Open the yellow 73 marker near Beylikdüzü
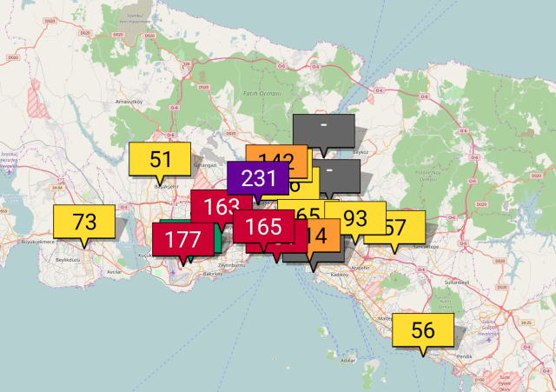The width and height of the screenshot is (556, 392). click(x=83, y=221)
